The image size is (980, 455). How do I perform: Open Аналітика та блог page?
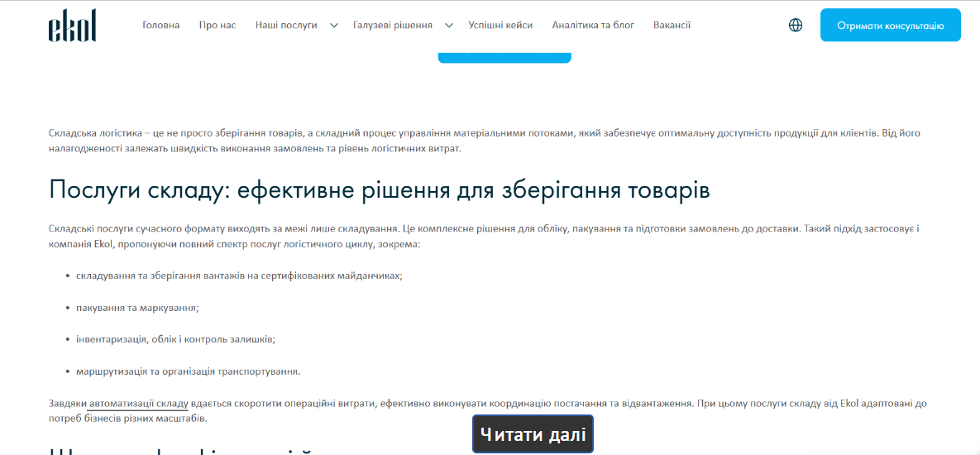(x=593, y=25)
